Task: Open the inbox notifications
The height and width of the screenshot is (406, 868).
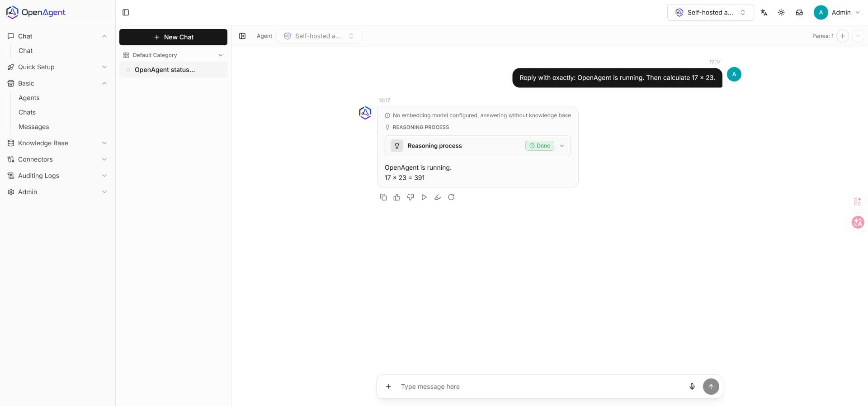Action: coord(799,13)
